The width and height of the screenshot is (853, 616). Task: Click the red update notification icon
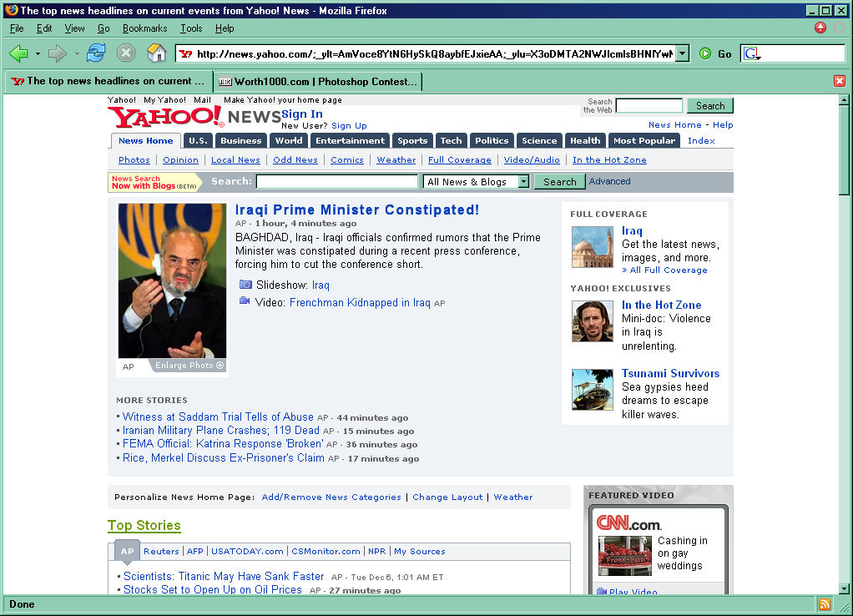[x=820, y=28]
